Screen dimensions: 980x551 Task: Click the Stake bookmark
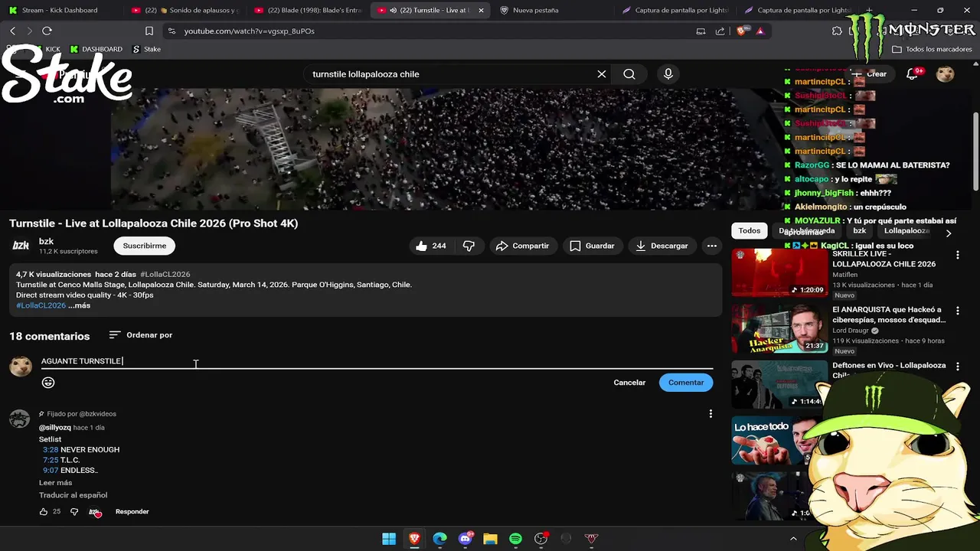click(146, 49)
